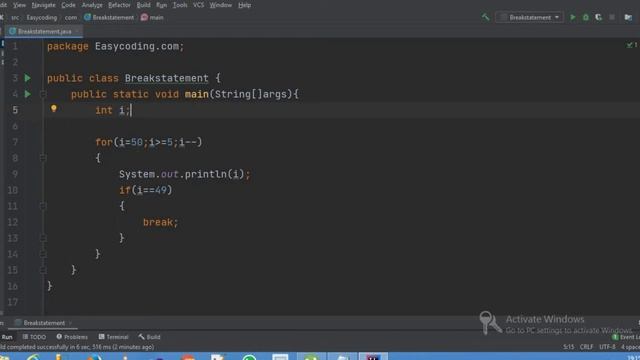Click the 'for(i=50;i>=5;i--)' loop line
640x360 pixels.
click(x=149, y=142)
